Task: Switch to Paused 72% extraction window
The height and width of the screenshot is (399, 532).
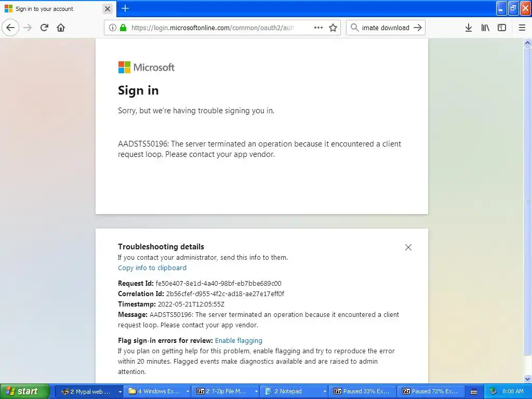Action: coord(431,391)
